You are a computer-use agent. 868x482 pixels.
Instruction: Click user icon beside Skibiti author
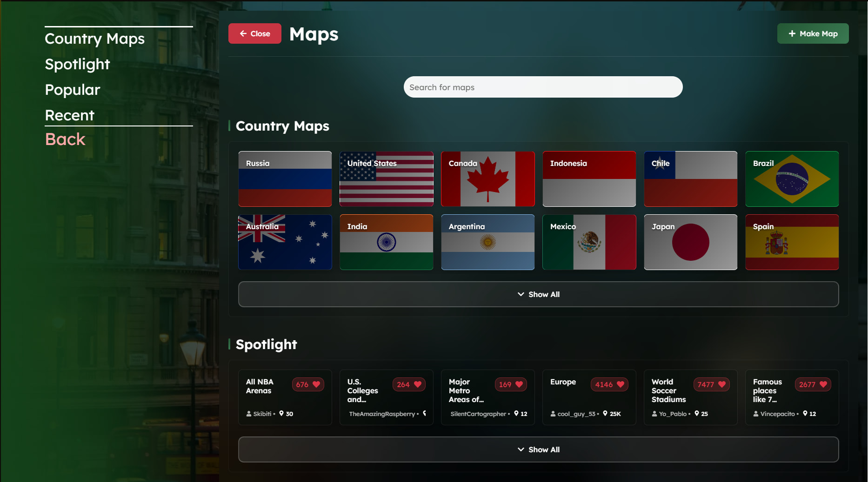click(249, 414)
